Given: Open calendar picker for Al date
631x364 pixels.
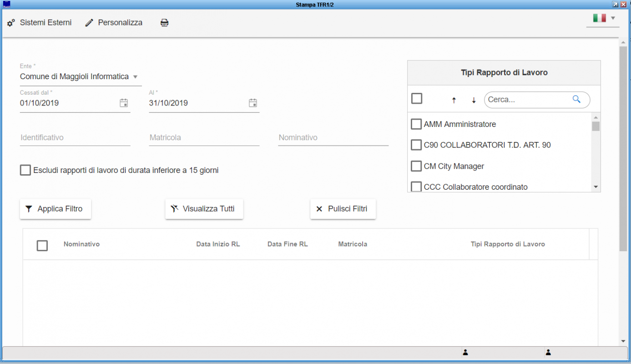Looking at the screenshot, I should click(253, 103).
